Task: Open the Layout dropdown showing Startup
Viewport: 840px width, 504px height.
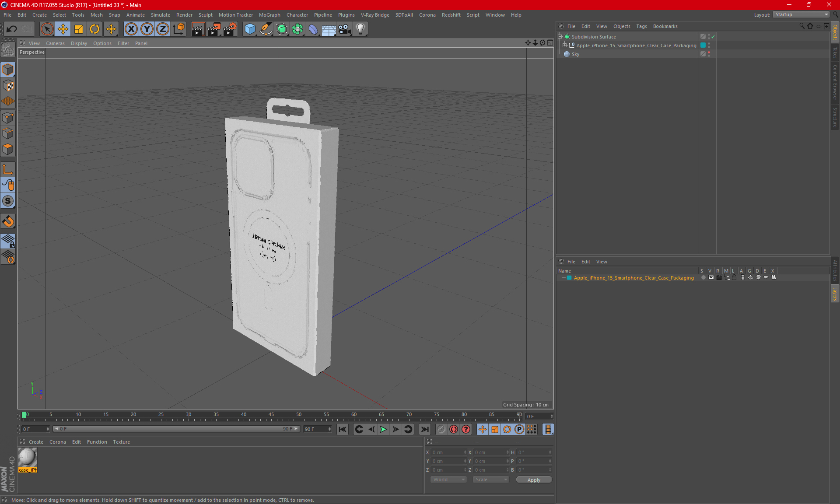Action: pyautogui.click(x=801, y=14)
